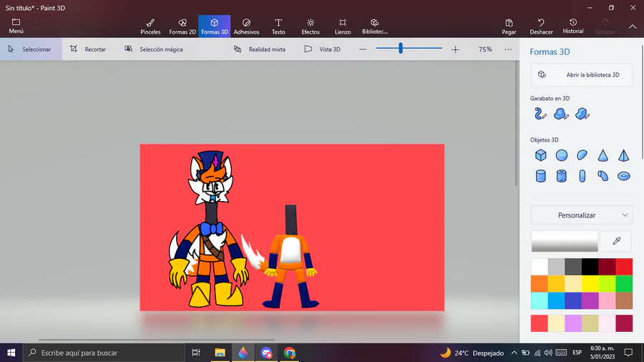Image resolution: width=644 pixels, height=362 pixels.
Task: Select the cone 3D object
Action: coord(603,155)
